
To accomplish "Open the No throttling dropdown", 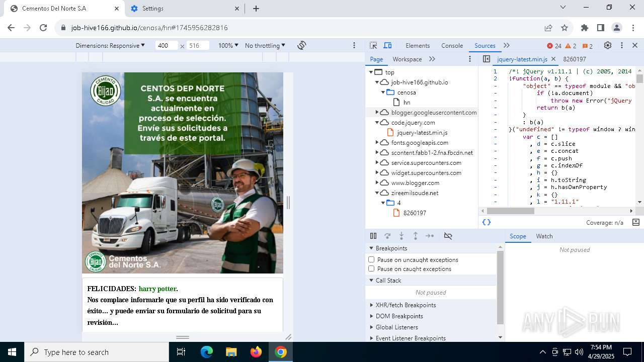I will click(x=265, y=45).
